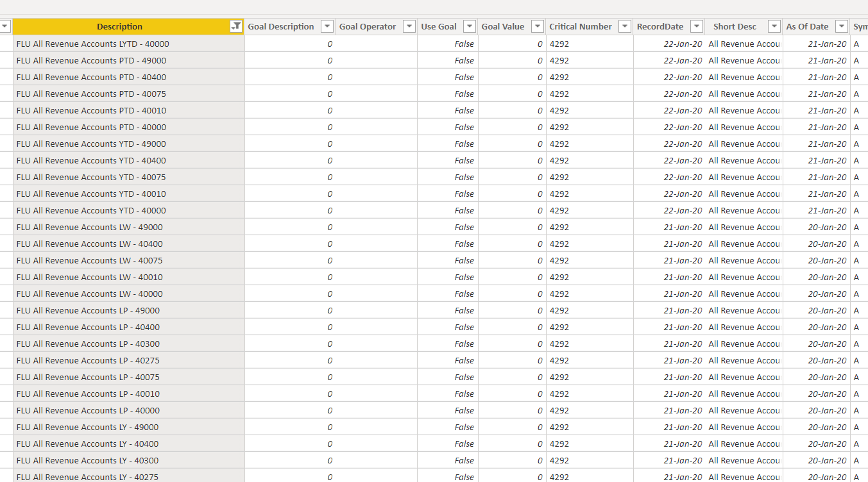Open the Short Desc filter dropdown
868x482 pixels.
point(774,26)
